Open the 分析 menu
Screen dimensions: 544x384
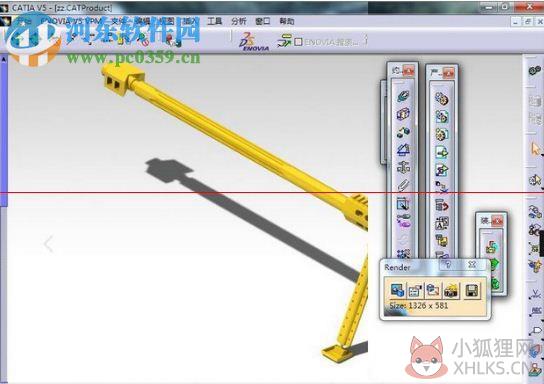click(x=239, y=22)
